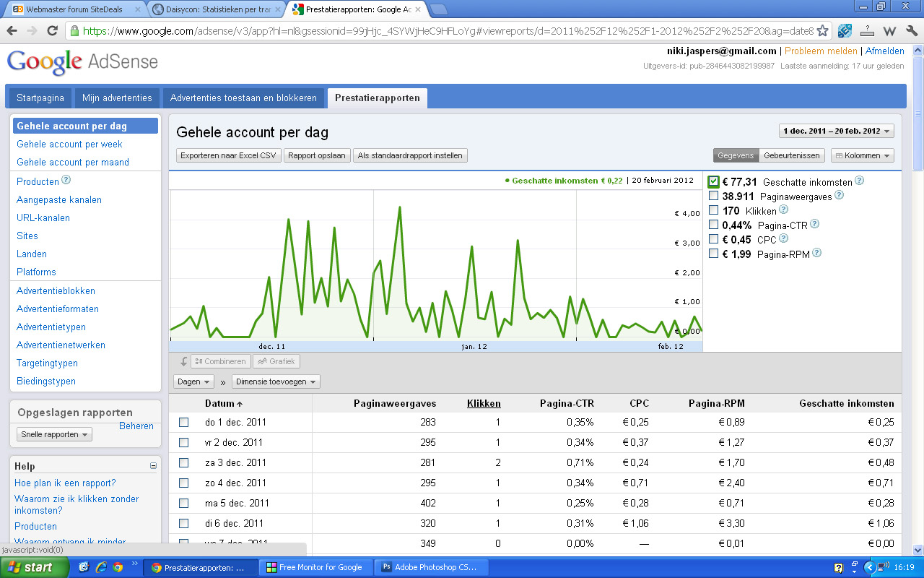Viewport: 924px width, 578px height.
Task: Open help icon next to Producten
Action: pos(66,181)
